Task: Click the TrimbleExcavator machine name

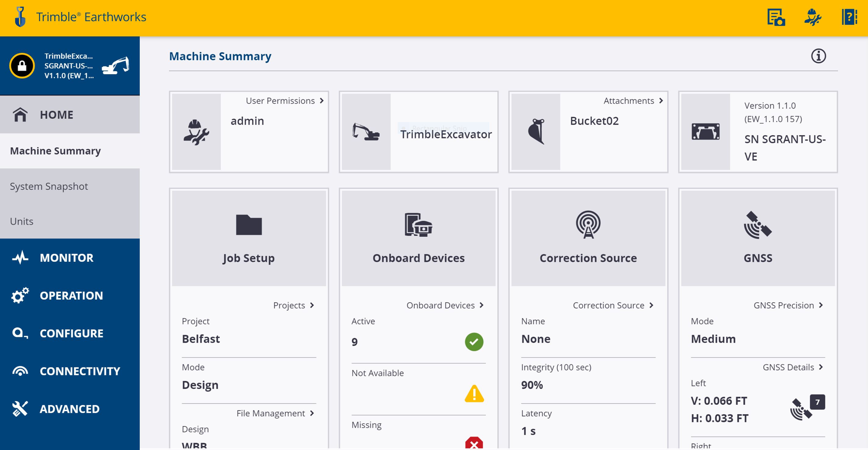Action: click(446, 134)
